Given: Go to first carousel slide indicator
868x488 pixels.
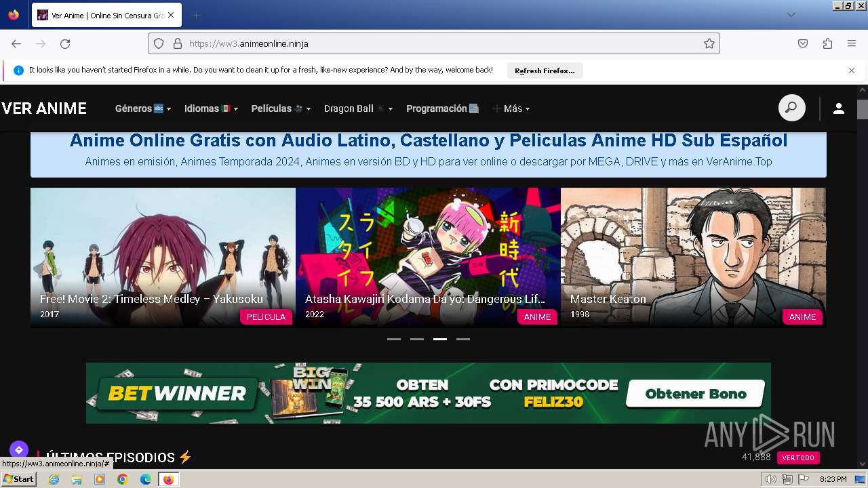Looking at the screenshot, I should 394,339.
